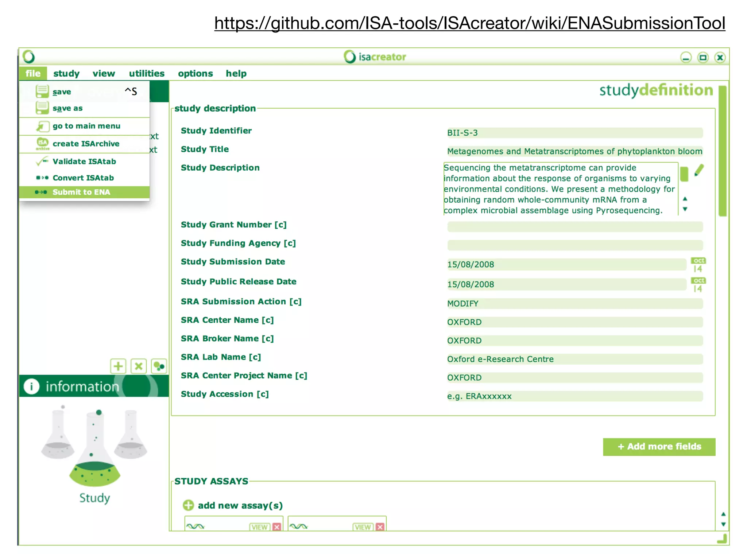This screenshot has width=747, height=560.
Task: Click the go to main menu icon
Action: (x=43, y=126)
